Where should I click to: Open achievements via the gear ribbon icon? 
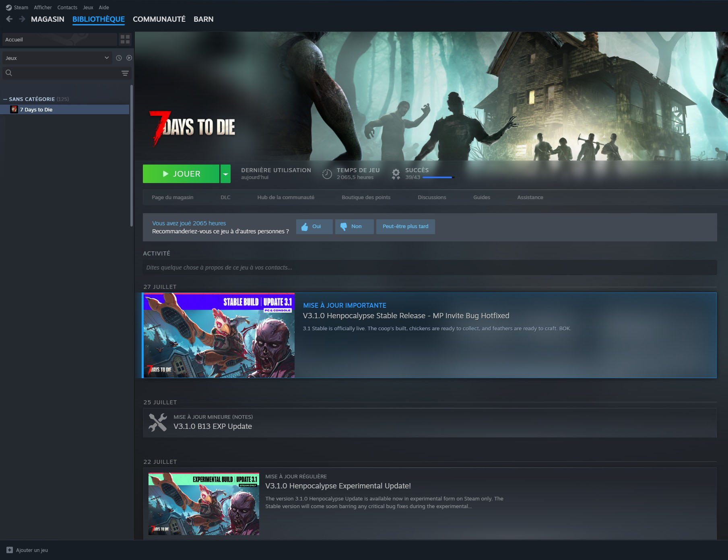[x=396, y=174]
